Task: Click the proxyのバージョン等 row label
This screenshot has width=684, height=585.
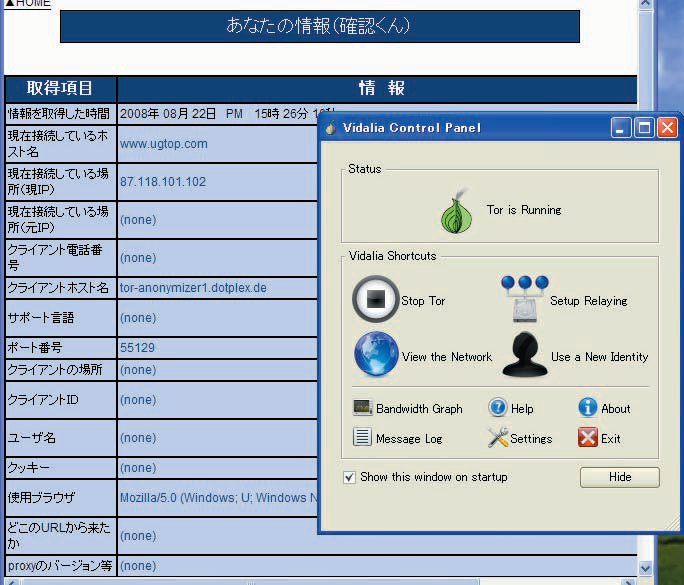Action: [60, 566]
